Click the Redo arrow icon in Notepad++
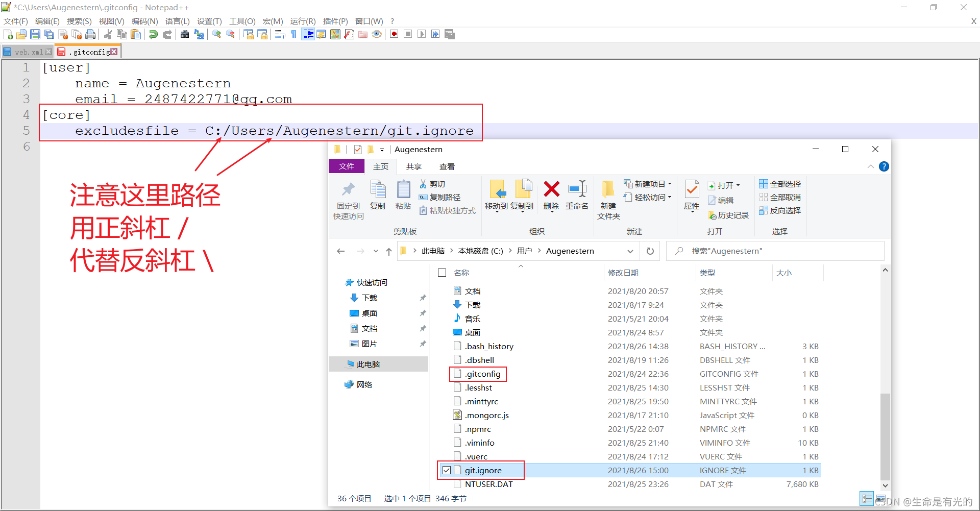The height and width of the screenshot is (511, 980). (x=167, y=34)
